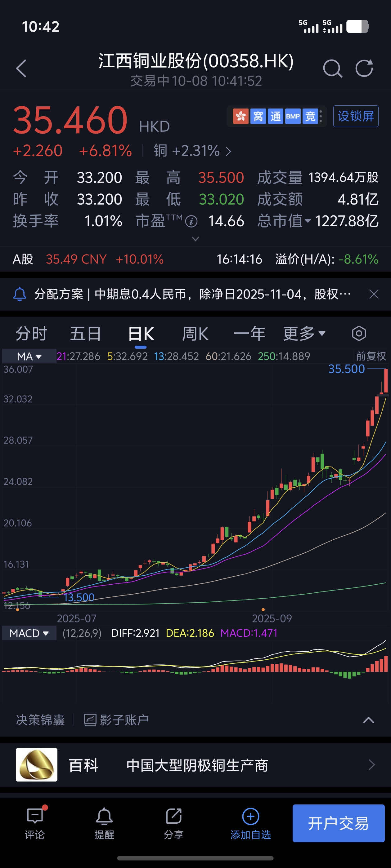Image resolution: width=391 pixels, height=868 pixels.
Task: Tap the 最低 33.020 value
Action: click(x=221, y=199)
